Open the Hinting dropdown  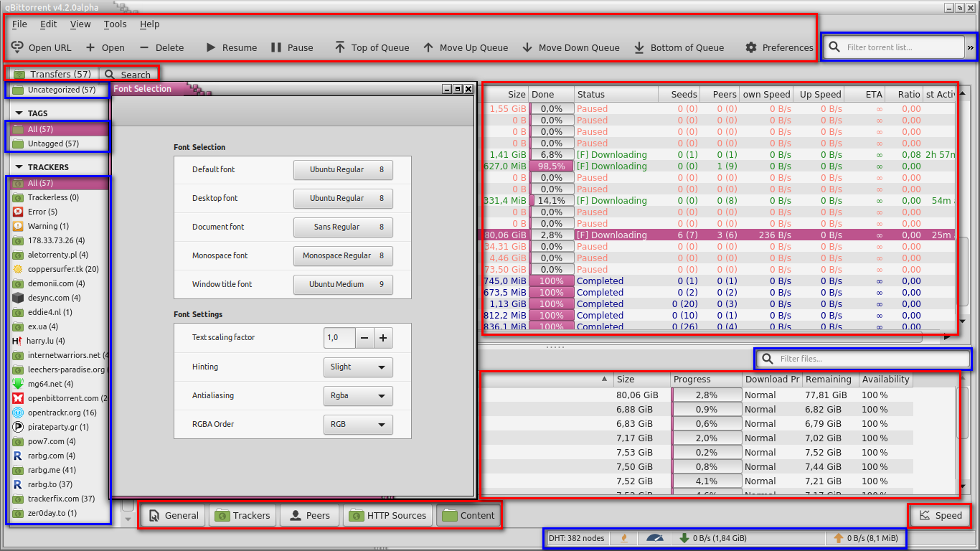[358, 367]
